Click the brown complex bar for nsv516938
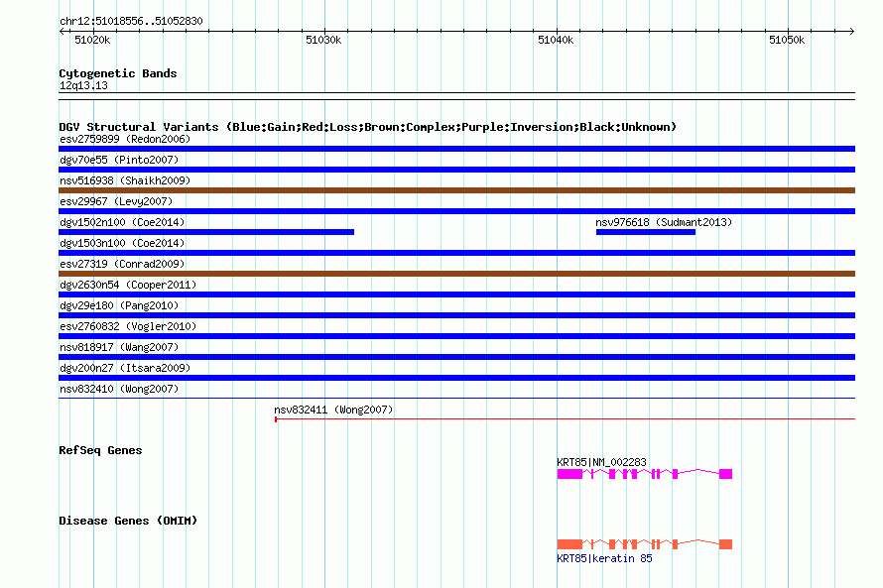The height and width of the screenshot is (588, 883). tap(456, 190)
